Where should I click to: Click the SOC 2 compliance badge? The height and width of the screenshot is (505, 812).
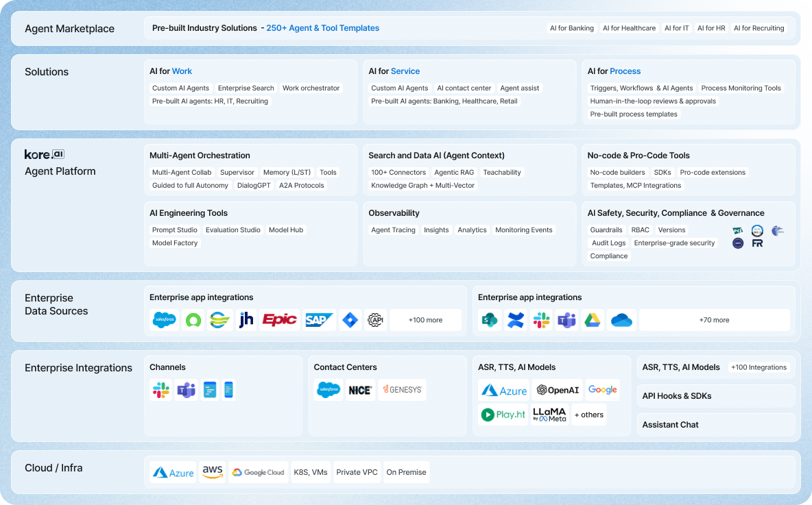pos(757,231)
